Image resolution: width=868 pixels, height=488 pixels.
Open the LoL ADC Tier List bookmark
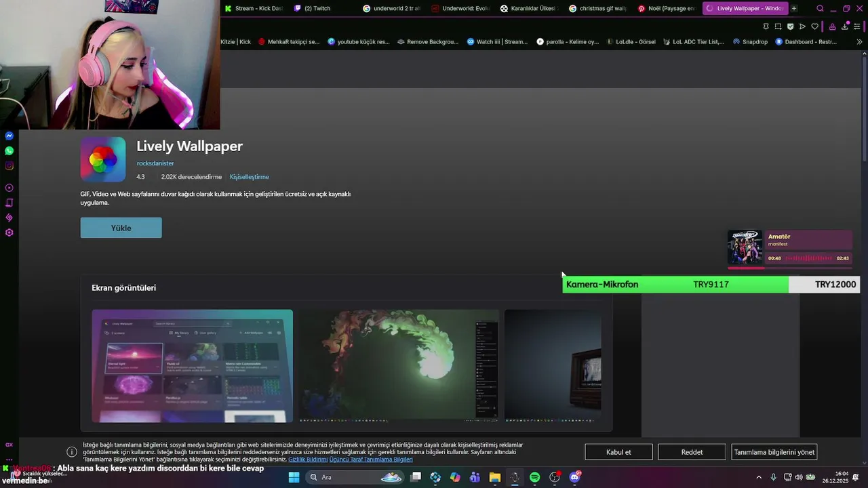[693, 41]
